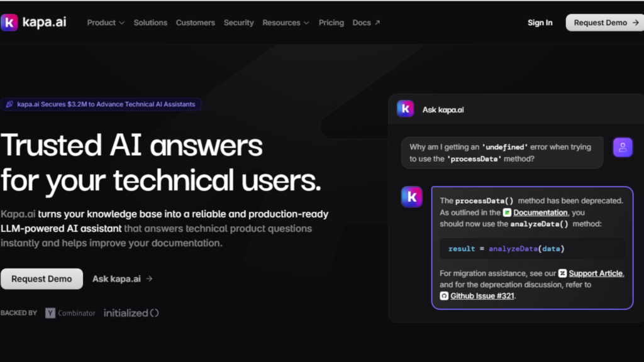Click the 'Ask kapa.ai' widget title

coord(443,109)
